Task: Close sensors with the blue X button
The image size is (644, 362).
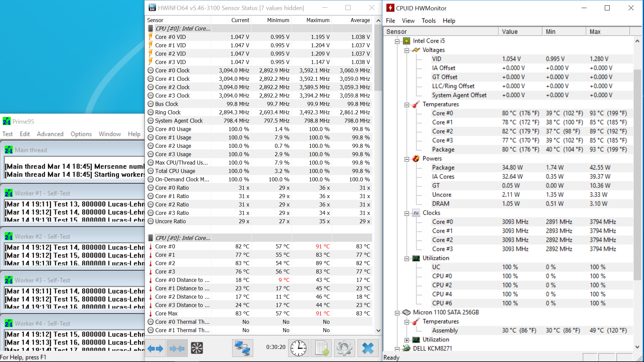Action: pos(368,349)
